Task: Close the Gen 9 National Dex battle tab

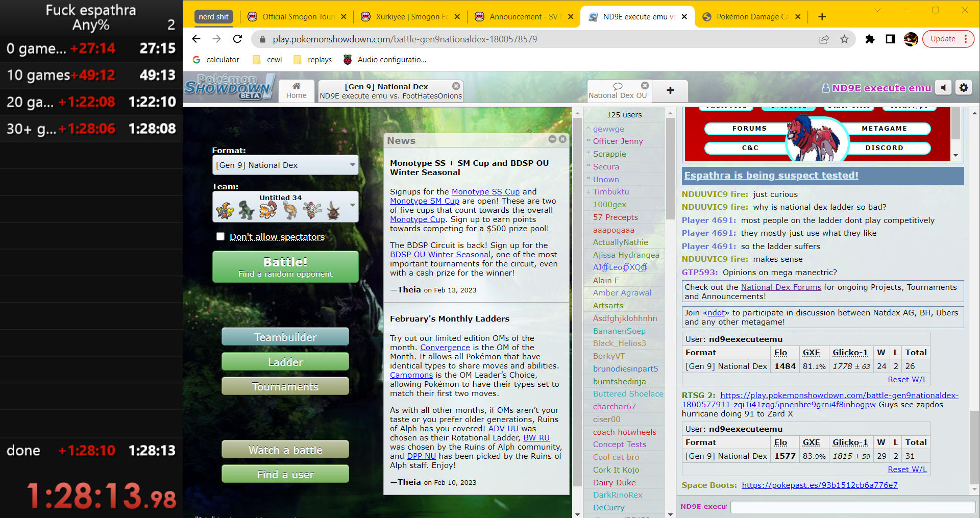Action: pyautogui.click(x=456, y=86)
